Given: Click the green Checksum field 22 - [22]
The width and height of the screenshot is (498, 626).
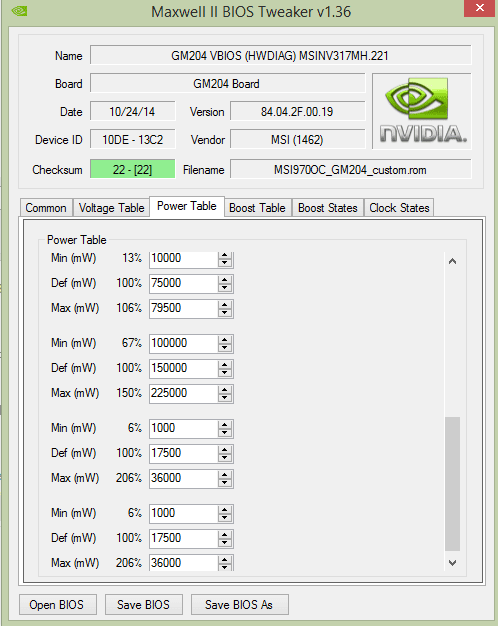Looking at the screenshot, I should (x=132, y=169).
